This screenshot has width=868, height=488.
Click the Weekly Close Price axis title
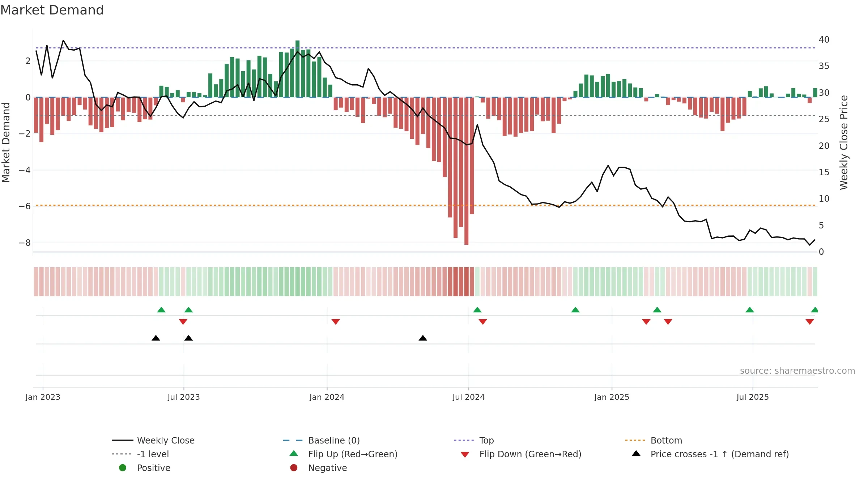tap(844, 142)
